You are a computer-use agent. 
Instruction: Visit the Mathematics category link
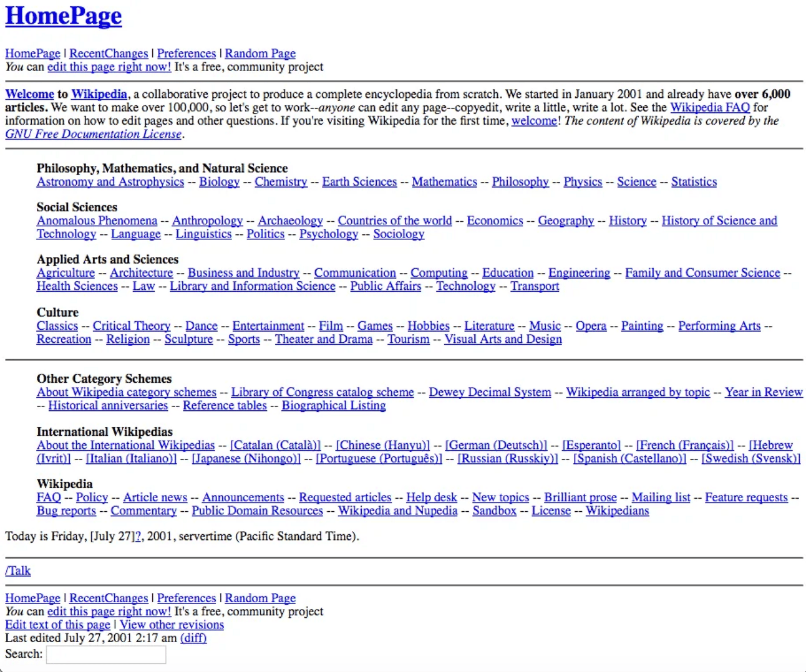tap(444, 182)
